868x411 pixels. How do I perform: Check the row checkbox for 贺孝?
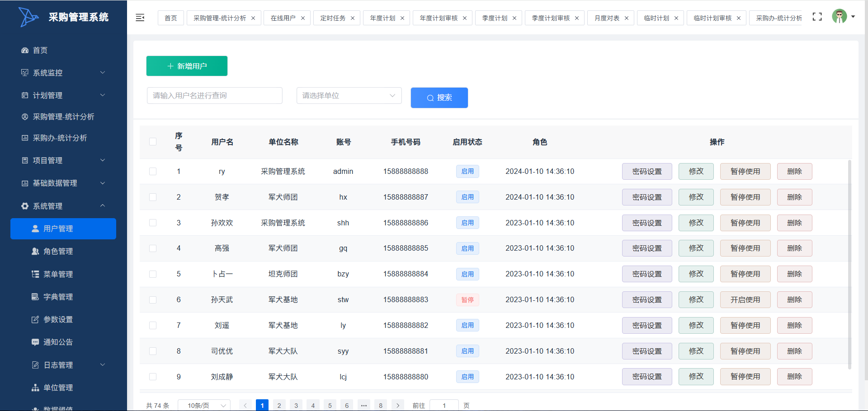click(x=153, y=197)
